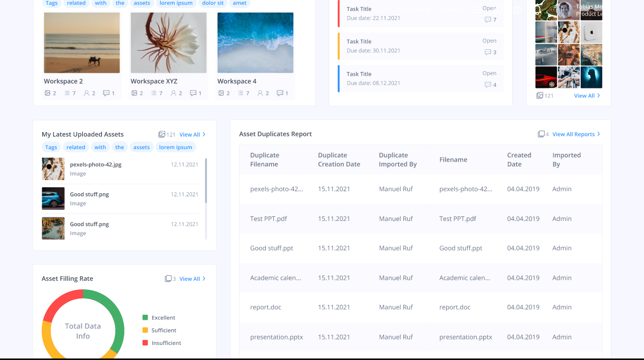Click the image count icon below the photo grid
644x360 pixels.
541,95
